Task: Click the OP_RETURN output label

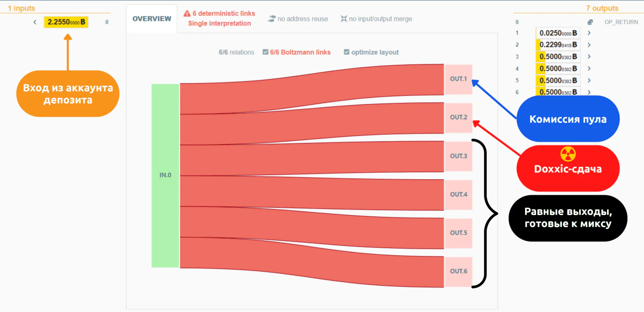Action: [x=621, y=22]
